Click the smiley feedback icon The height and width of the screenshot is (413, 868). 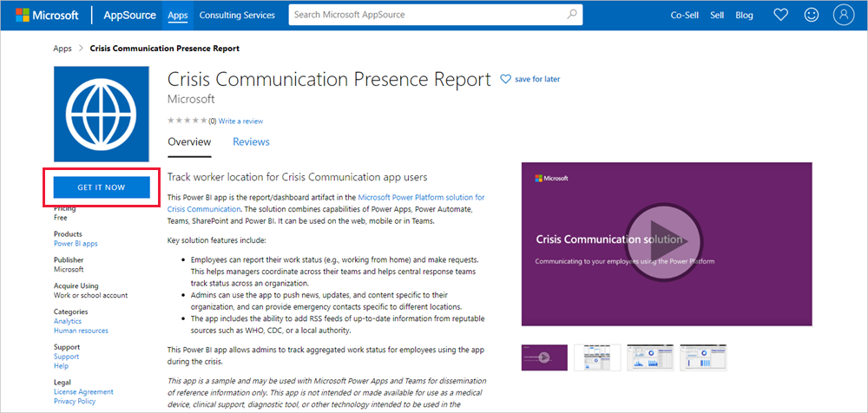click(812, 15)
